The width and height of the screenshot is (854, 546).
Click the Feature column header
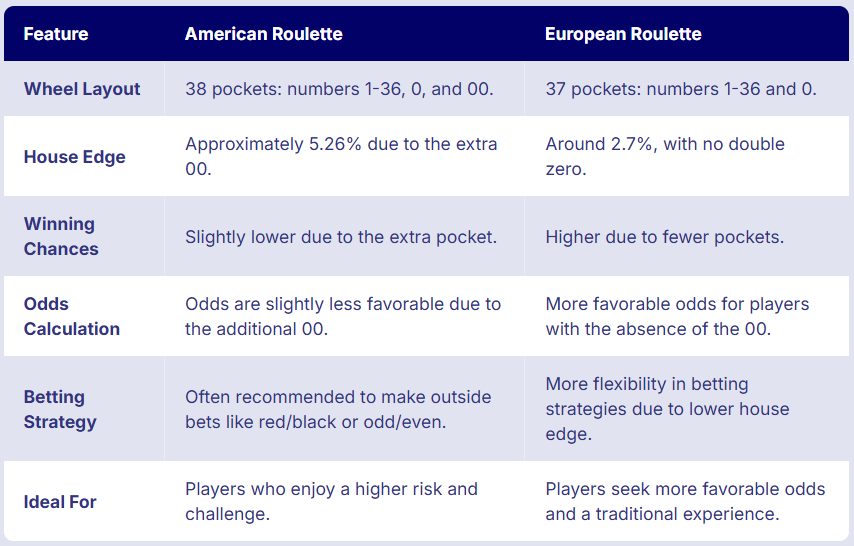coord(56,34)
